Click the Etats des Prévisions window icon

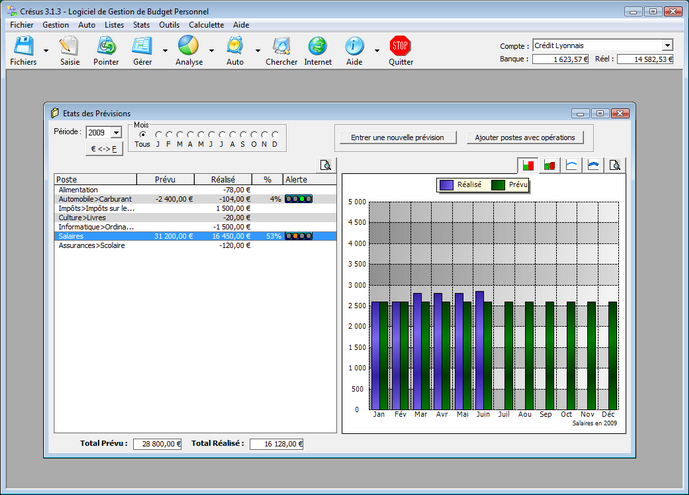55,113
